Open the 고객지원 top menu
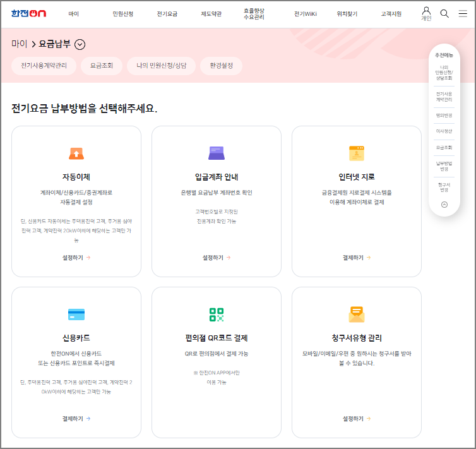The height and width of the screenshot is (449, 476). (391, 14)
